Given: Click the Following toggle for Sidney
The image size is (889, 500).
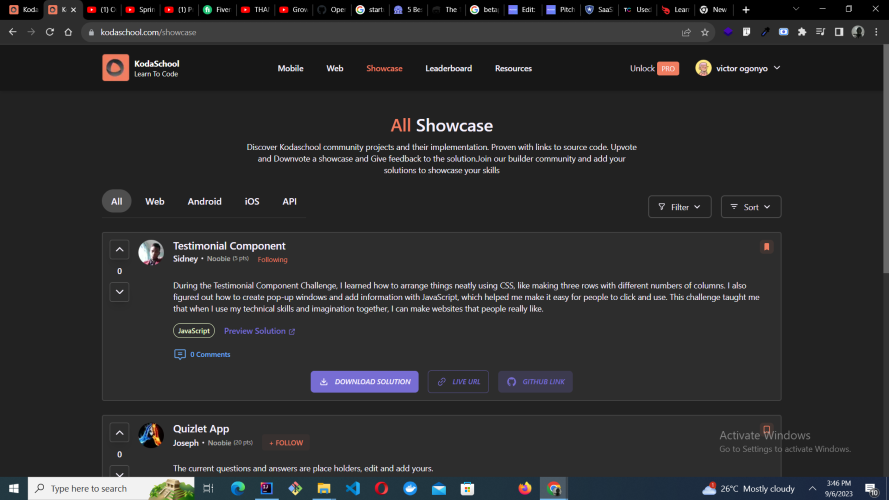Looking at the screenshot, I should point(273,260).
